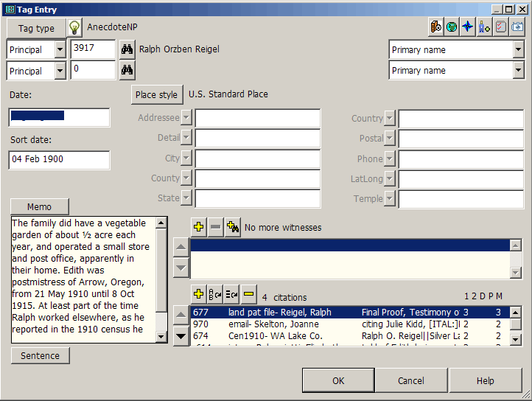532x401 pixels.
Task: Click the Country place input field
Action: coord(461,119)
